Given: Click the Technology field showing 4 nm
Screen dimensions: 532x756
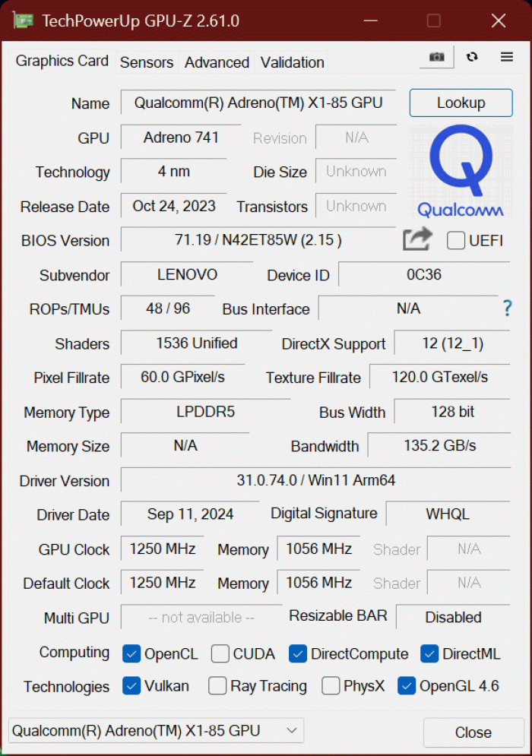Looking at the screenshot, I should click(173, 171).
